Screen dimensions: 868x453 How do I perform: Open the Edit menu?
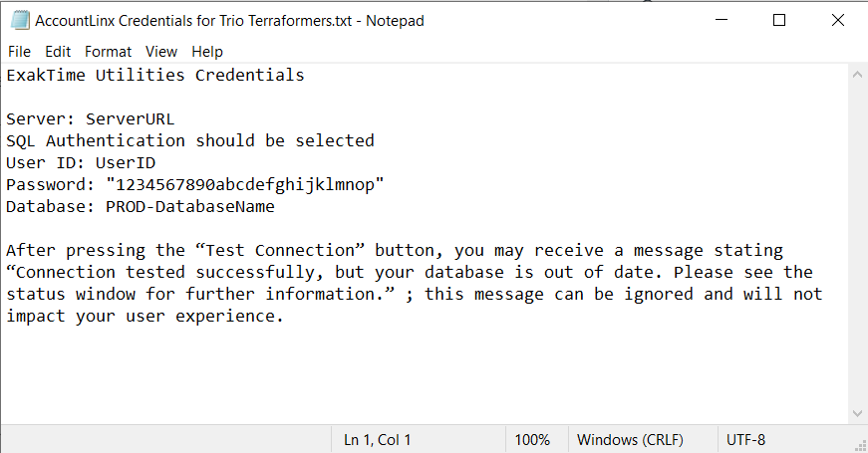pos(58,52)
